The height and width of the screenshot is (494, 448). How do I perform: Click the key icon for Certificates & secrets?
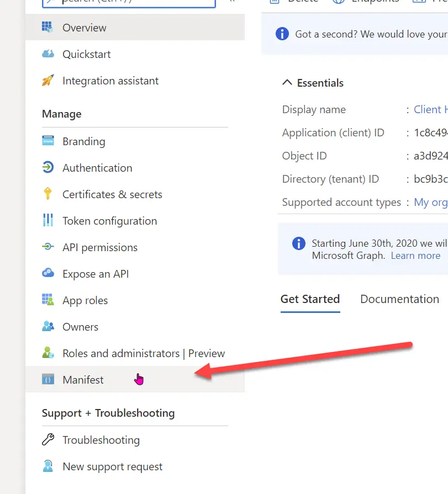coord(48,194)
